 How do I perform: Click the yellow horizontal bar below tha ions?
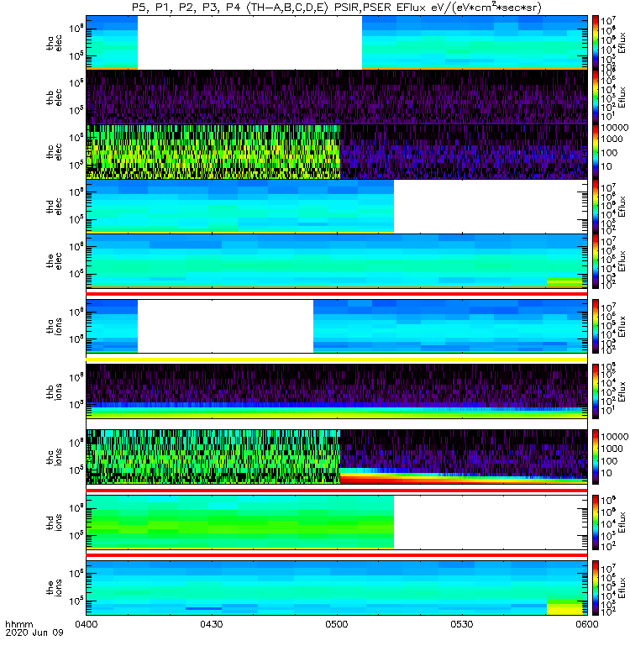(337, 360)
